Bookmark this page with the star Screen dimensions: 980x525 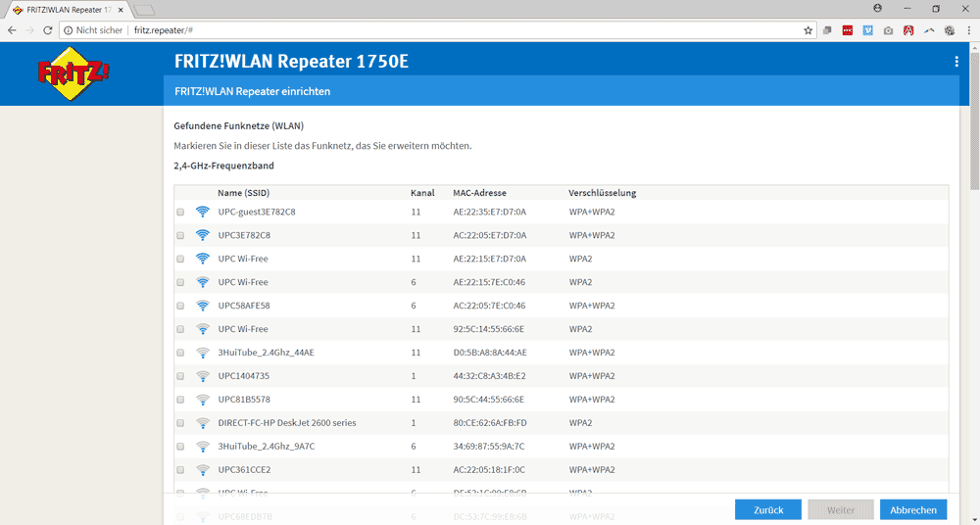pyautogui.click(x=808, y=30)
